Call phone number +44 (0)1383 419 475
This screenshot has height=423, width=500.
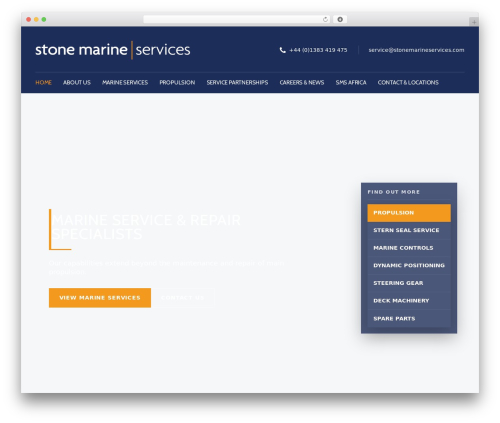[x=318, y=50]
